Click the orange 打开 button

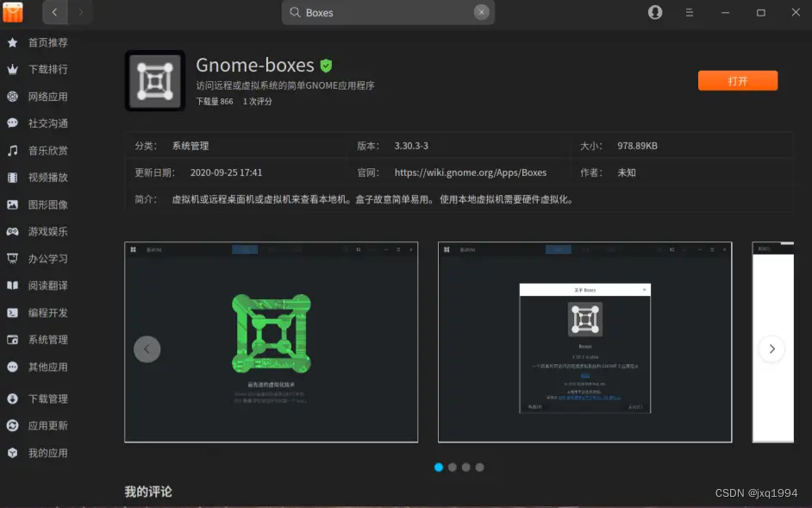tap(737, 81)
